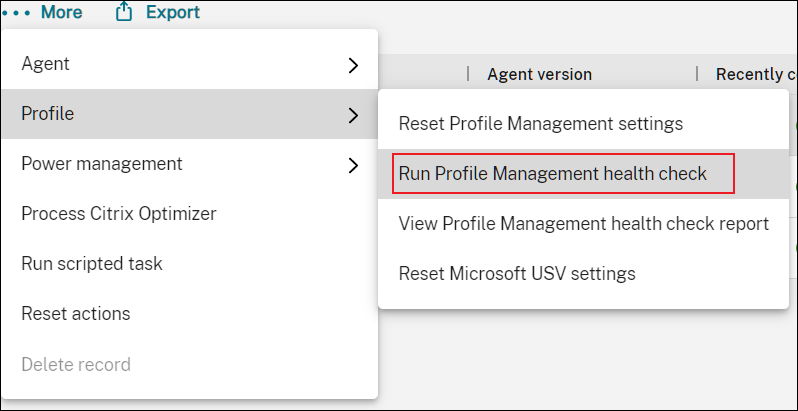Expand the Power management chevron arrow
The width and height of the screenshot is (798, 411).
(352, 165)
